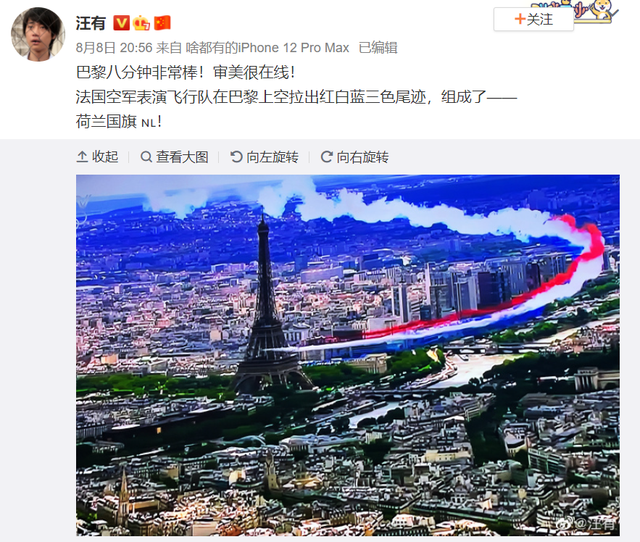
Task: Open the 啥都有的iPhone 12 Pro Max source link
Action: tap(267, 48)
